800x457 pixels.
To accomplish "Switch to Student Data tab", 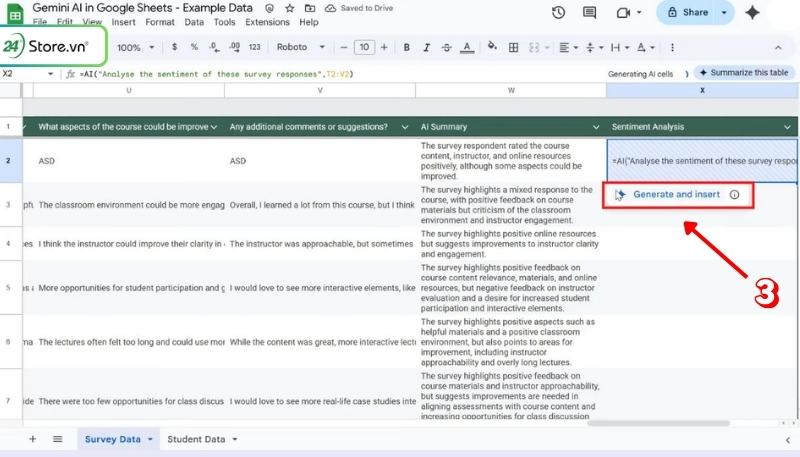I will [x=196, y=439].
